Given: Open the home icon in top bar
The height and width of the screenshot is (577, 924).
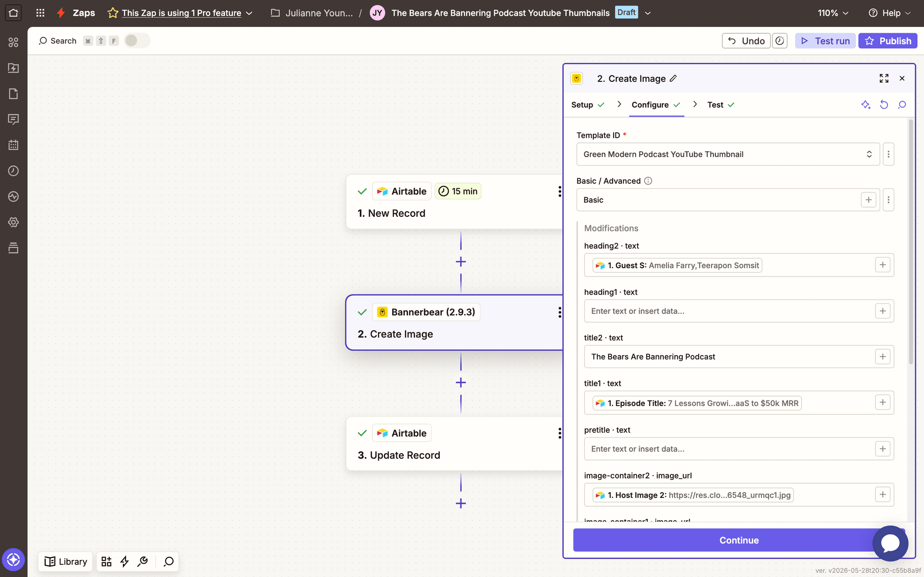Looking at the screenshot, I should coord(13,13).
